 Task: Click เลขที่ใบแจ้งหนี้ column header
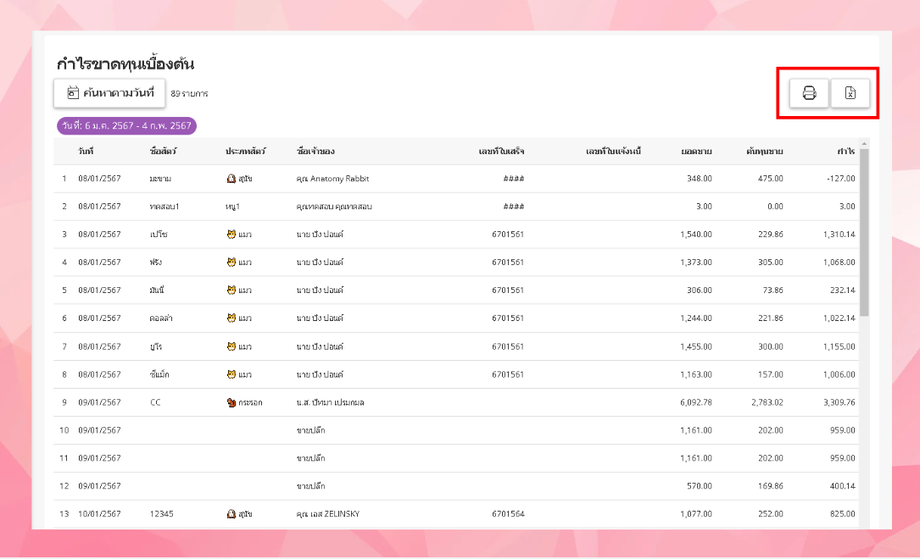[x=613, y=151]
